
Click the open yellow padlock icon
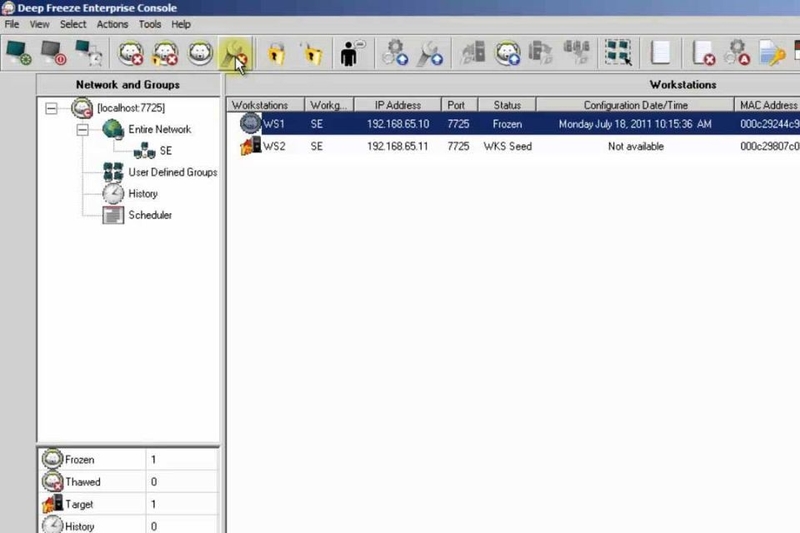coord(312,53)
